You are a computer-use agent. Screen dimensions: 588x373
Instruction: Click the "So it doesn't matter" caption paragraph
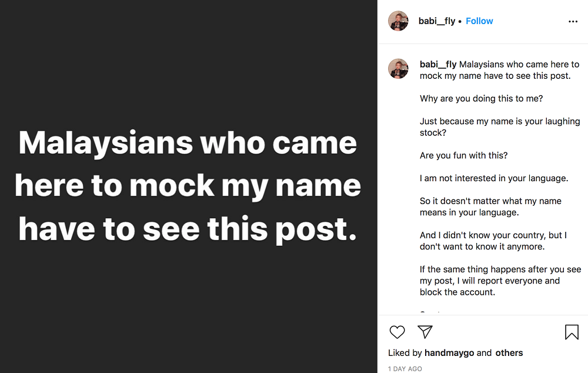(x=490, y=207)
